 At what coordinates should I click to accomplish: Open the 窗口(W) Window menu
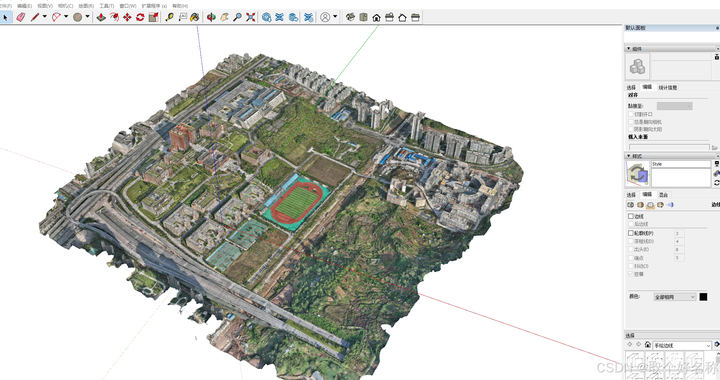coord(128,6)
